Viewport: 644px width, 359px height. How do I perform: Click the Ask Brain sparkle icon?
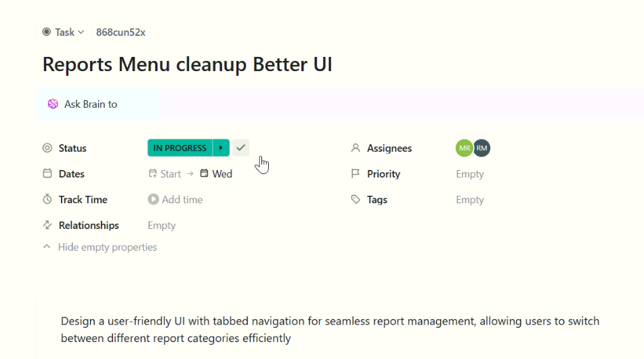click(x=53, y=104)
